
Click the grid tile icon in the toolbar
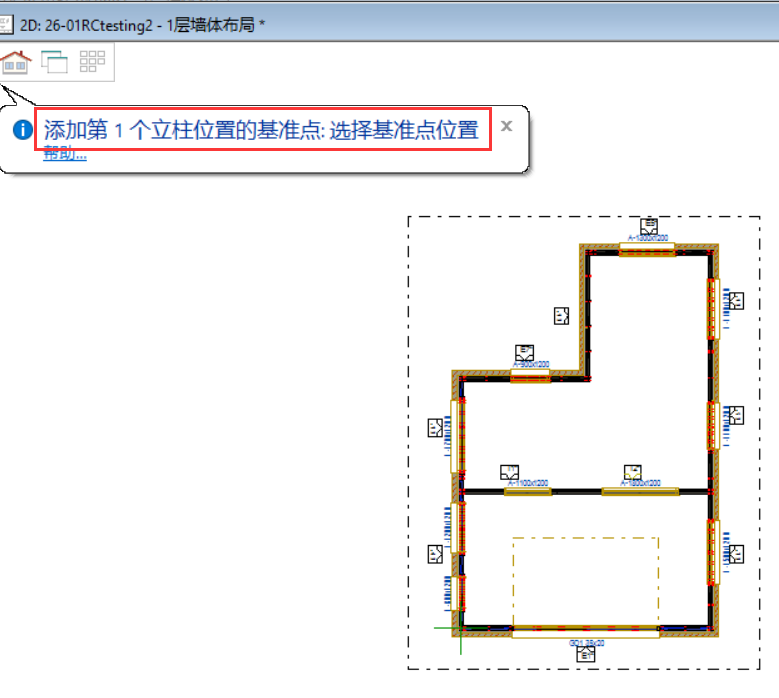click(x=92, y=62)
